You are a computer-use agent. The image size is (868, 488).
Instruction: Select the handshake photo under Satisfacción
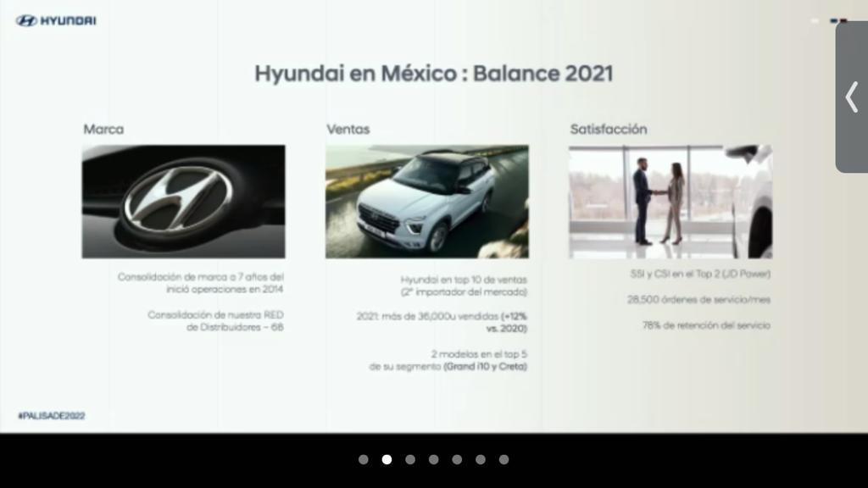point(670,202)
